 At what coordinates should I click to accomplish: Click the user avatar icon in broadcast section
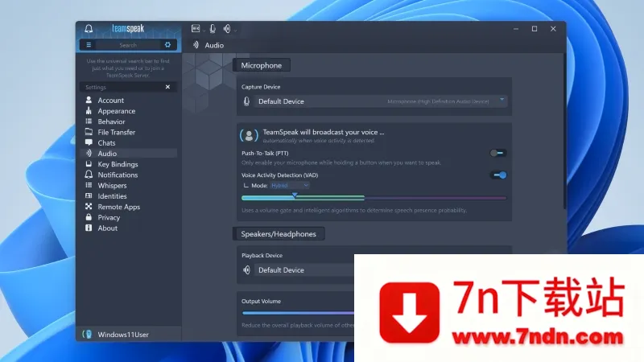249,136
